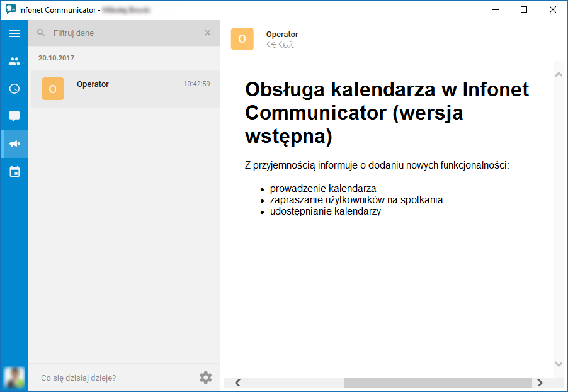Click the vertical scrollbar down arrow
Image resolution: width=568 pixels, height=392 pixels.
pos(559,364)
